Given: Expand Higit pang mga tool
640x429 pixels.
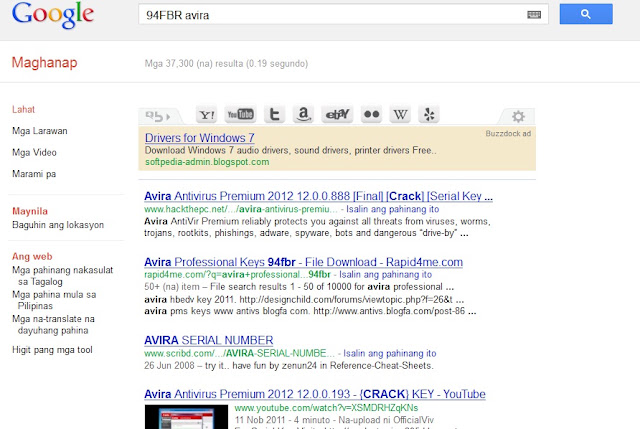Looking at the screenshot, I should 52,350.
